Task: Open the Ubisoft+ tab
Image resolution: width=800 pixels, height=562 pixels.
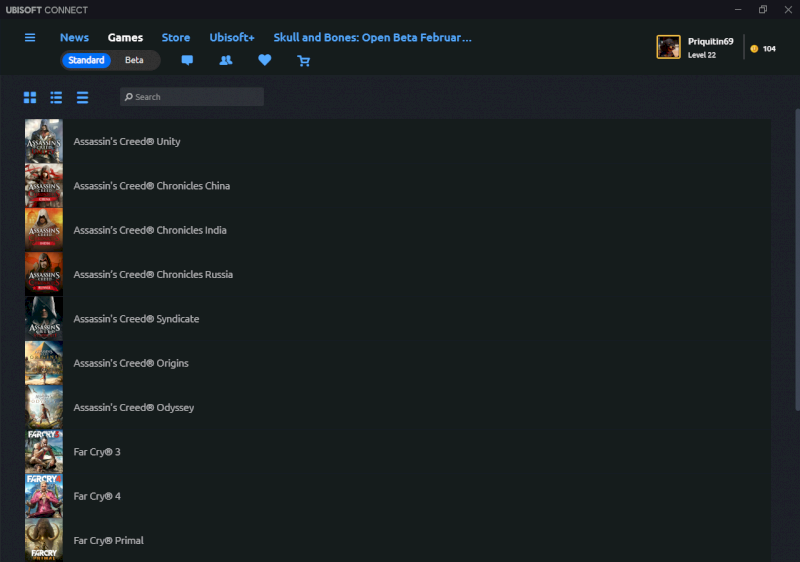Action: click(x=232, y=38)
